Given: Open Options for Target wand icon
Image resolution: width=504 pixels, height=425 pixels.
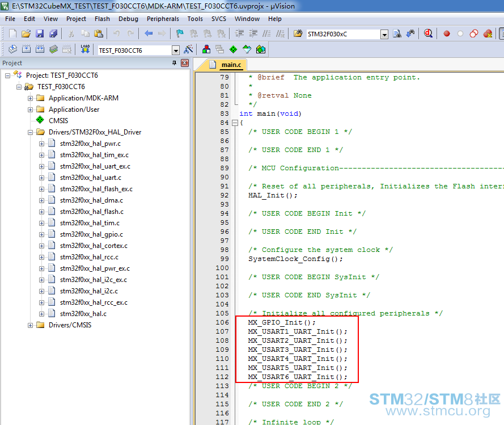Looking at the screenshot, I should coord(188,49).
